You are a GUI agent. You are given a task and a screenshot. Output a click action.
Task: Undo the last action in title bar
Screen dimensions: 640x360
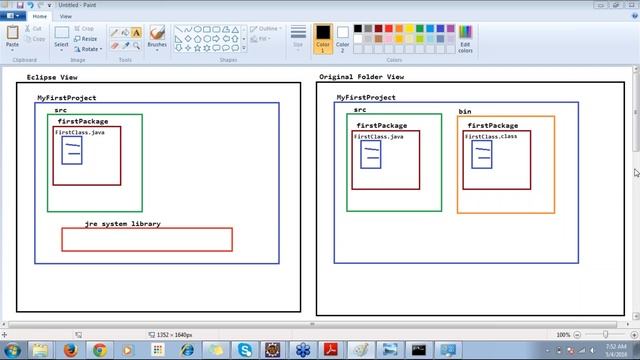click(x=30, y=5)
